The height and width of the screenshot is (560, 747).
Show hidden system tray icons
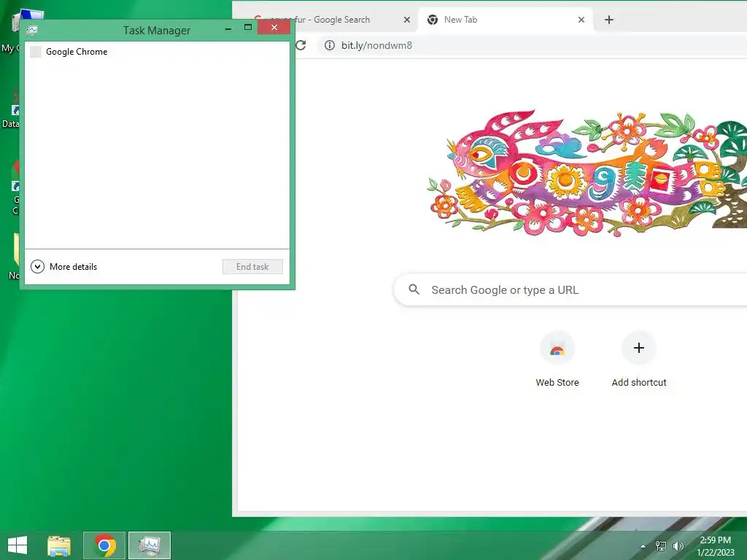pos(643,546)
